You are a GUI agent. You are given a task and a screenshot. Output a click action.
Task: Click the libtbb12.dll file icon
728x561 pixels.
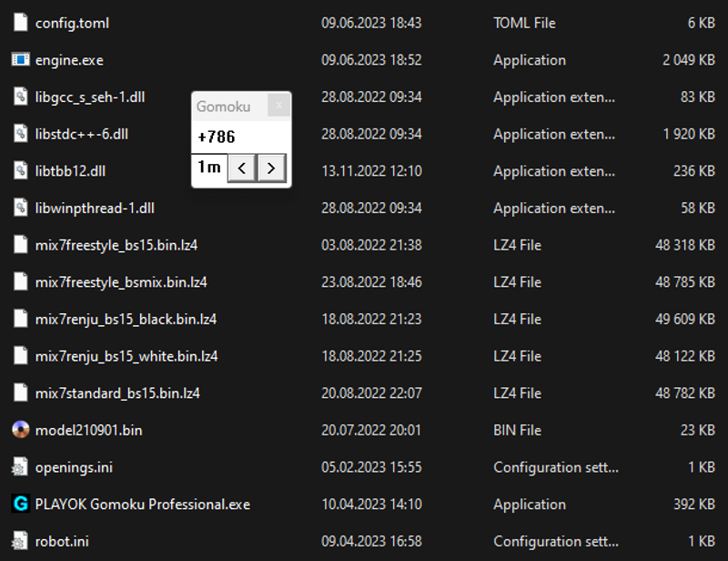[20, 170]
